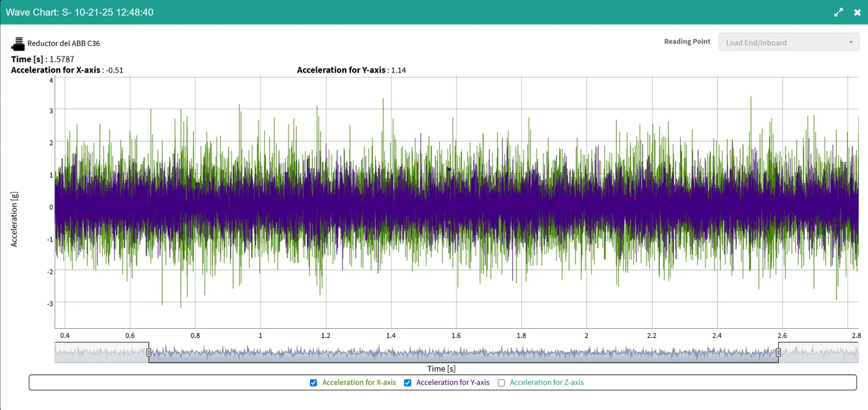Click the Wave Chart title text
This screenshot has height=410, width=868.
point(79,12)
